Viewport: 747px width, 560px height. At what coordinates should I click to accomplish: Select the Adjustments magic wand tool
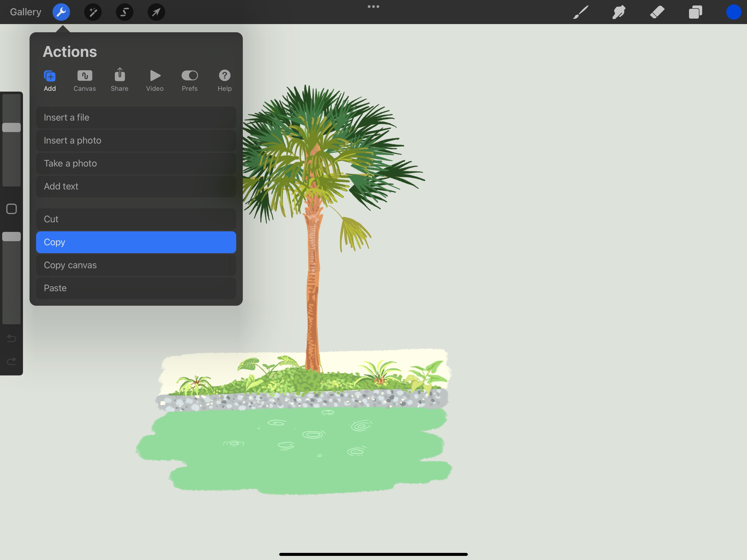point(92,12)
